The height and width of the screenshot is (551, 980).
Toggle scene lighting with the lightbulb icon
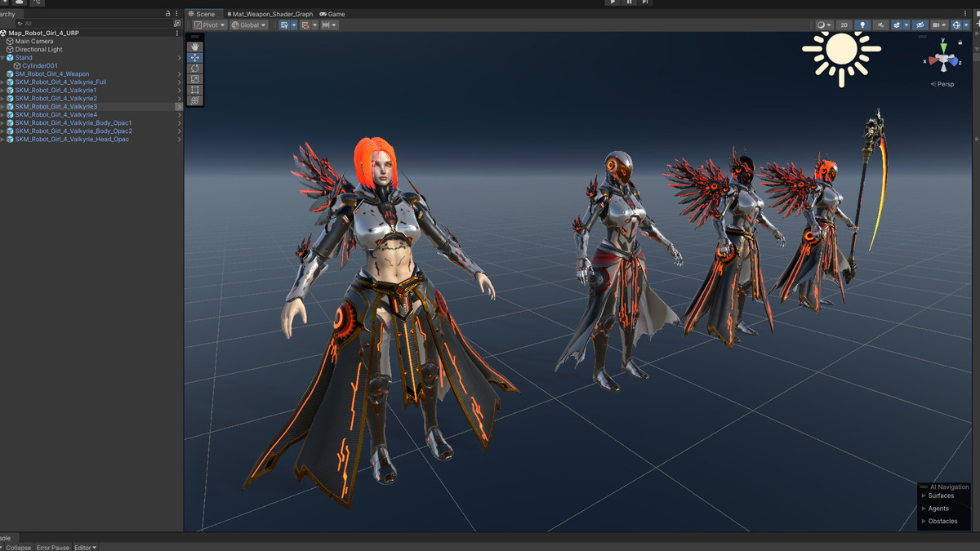[x=862, y=25]
